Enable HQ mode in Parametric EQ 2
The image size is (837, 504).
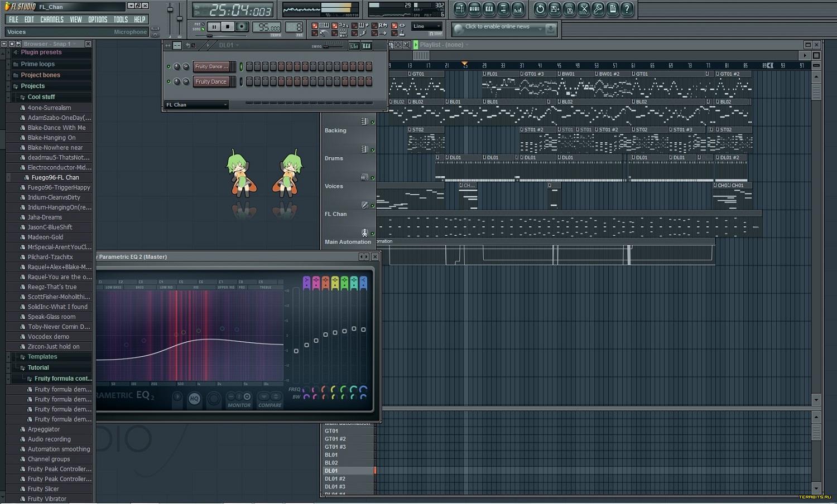pyautogui.click(x=194, y=399)
